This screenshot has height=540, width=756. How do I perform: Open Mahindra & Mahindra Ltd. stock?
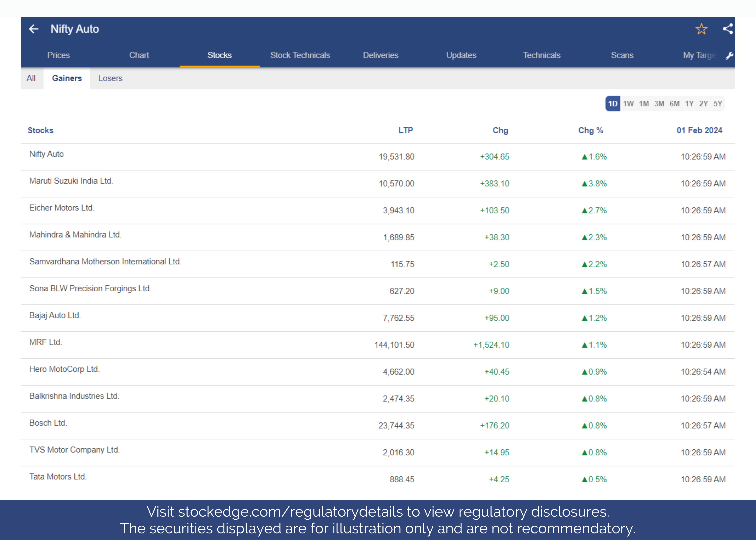point(378,238)
